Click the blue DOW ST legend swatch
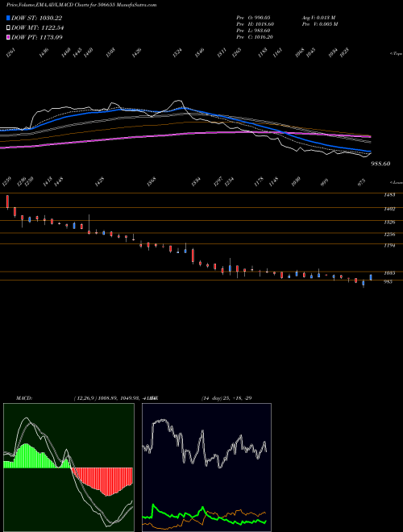Screen dimensions: 403x532 [9, 18]
